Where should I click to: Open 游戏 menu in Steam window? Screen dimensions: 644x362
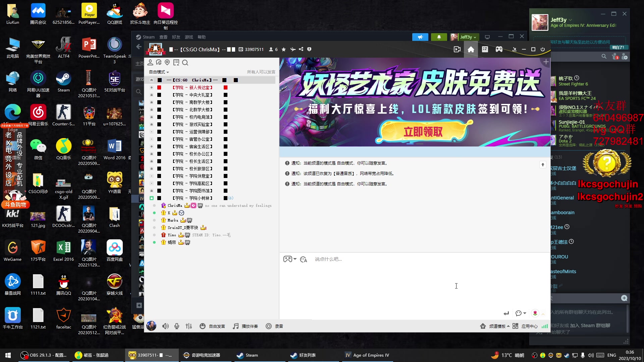pyautogui.click(x=189, y=37)
